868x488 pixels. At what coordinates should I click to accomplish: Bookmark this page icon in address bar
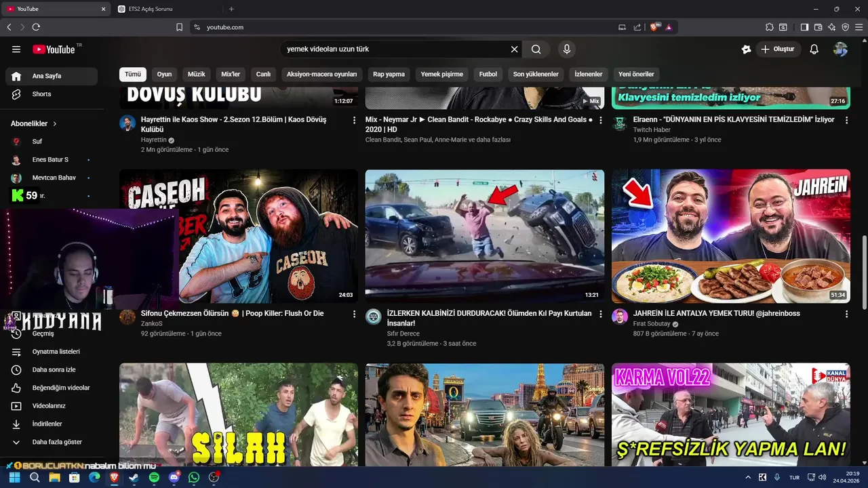179,27
